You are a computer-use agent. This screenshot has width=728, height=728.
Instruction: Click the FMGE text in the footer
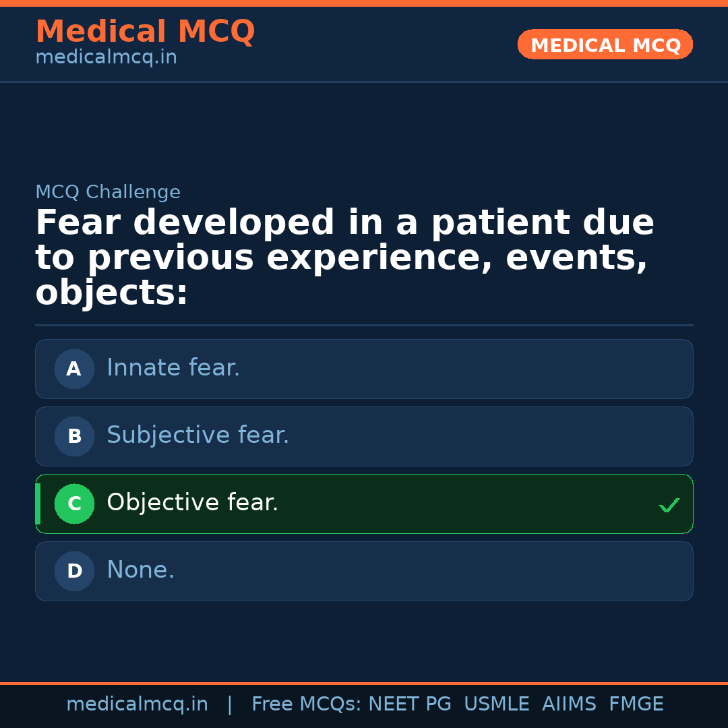[636, 703]
